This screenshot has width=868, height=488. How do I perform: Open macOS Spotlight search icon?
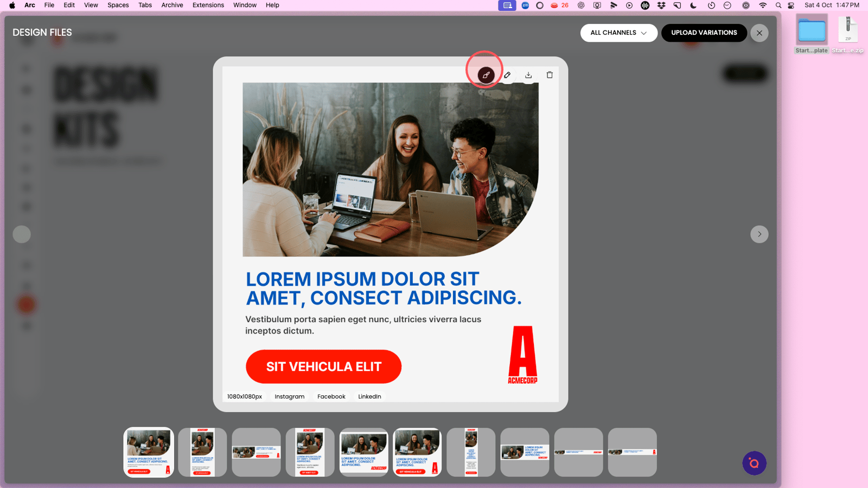778,5
